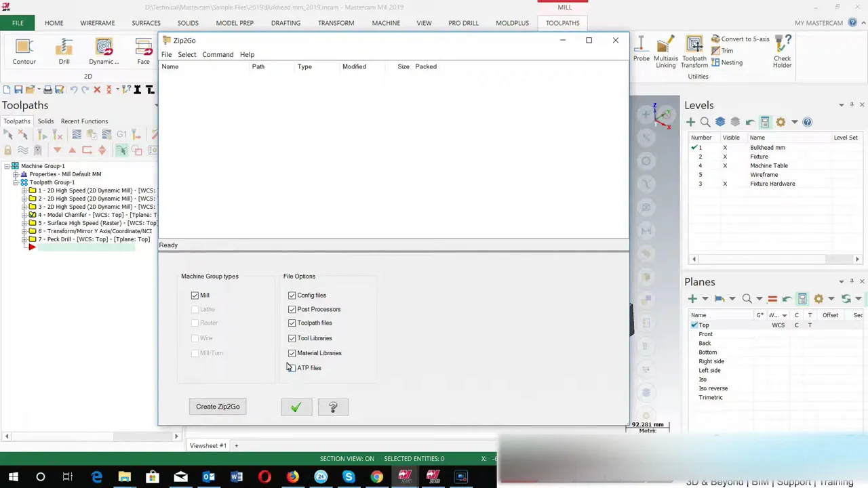This screenshot has width=868, height=488.
Task: Open the Help menu in Zip2Go
Action: pos(247,54)
